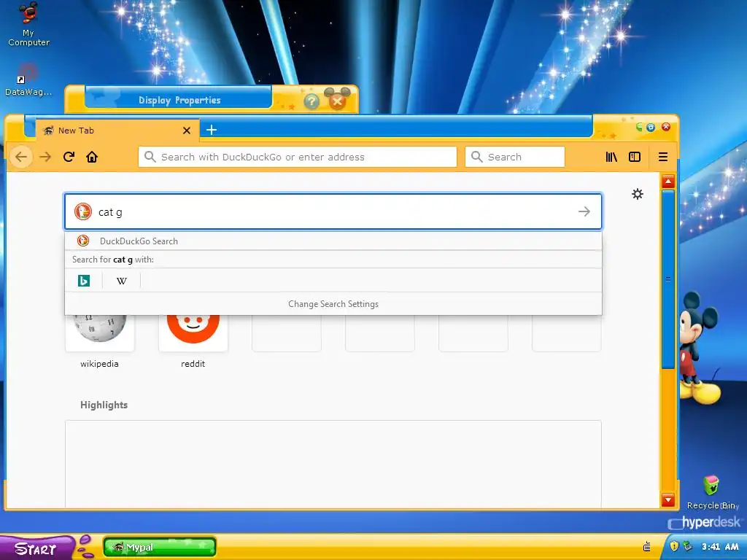Choose DuckDuckGo Search suggestion row
This screenshot has width=747, height=560.
coord(333,241)
